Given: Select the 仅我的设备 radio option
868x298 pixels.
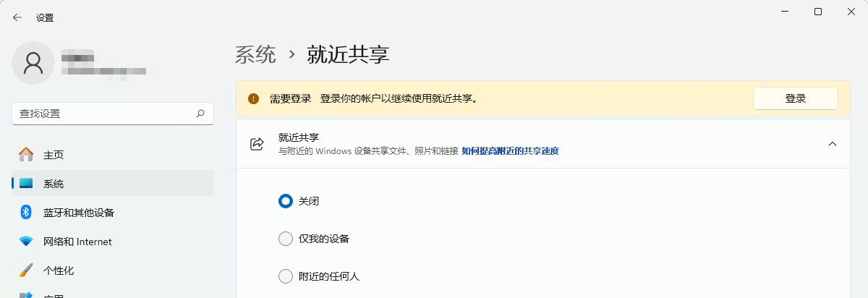Looking at the screenshot, I should pos(285,239).
